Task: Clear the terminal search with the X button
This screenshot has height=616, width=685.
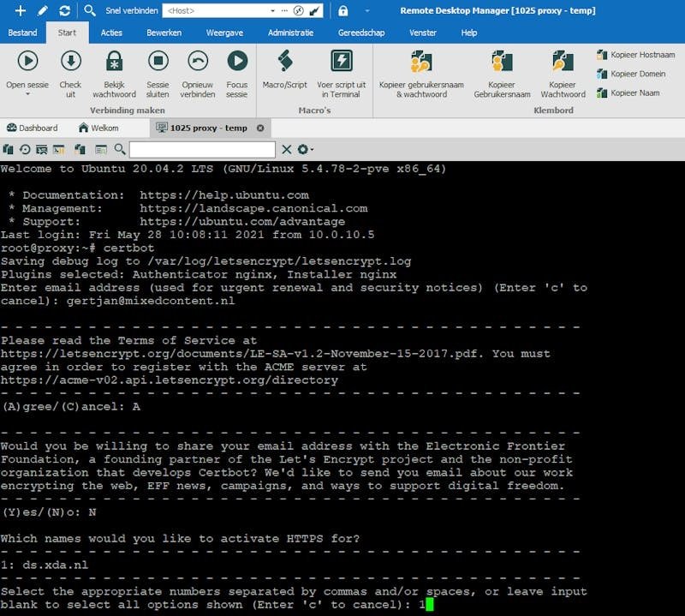Action: (287, 150)
